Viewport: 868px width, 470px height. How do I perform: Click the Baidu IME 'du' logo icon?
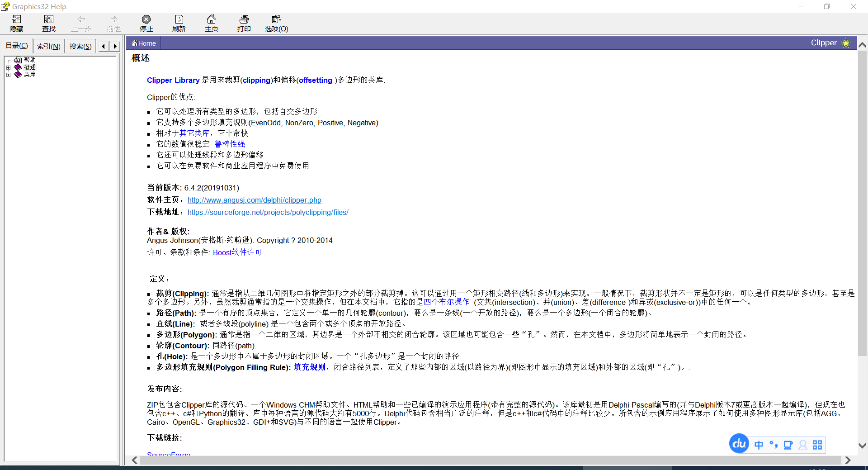[x=739, y=444]
